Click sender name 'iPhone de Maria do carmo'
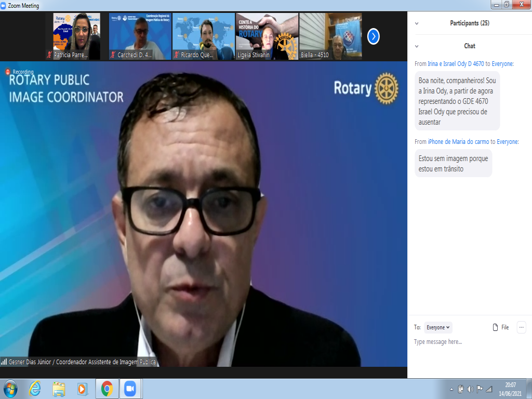This screenshot has height=399, width=532. (x=459, y=141)
